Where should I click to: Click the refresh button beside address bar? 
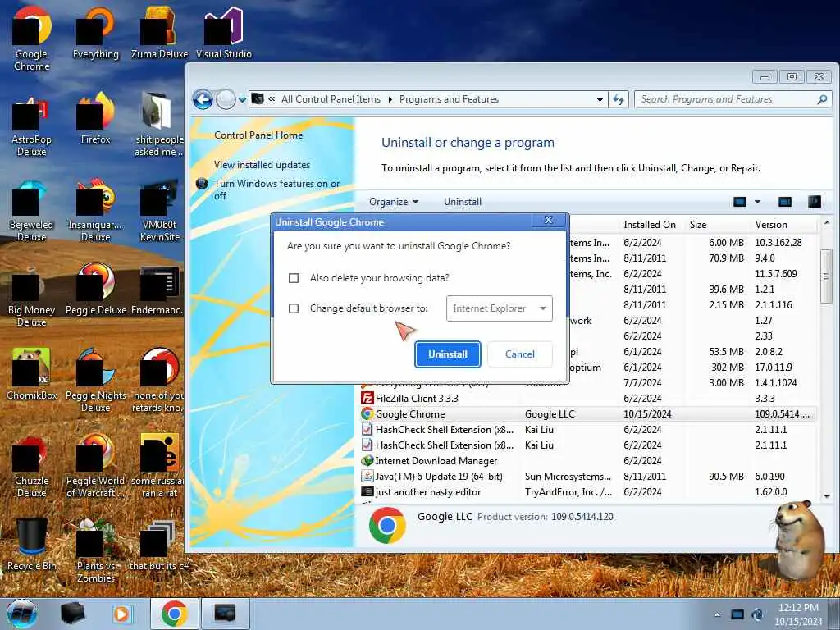point(619,99)
